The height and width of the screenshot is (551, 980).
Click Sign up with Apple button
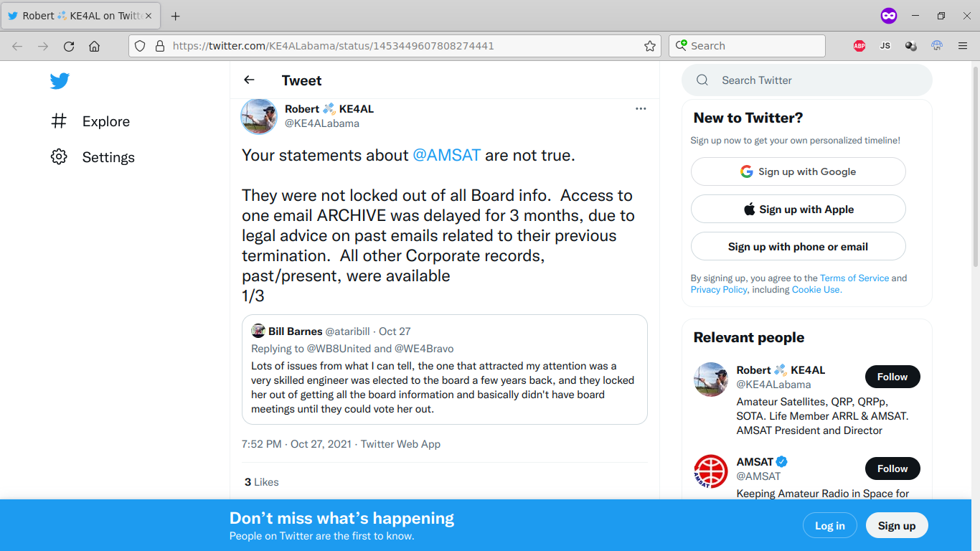click(798, 209)
